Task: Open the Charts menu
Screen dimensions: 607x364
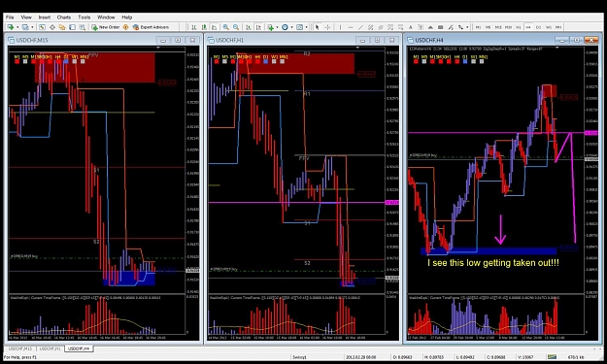Action: pos(64,17)
